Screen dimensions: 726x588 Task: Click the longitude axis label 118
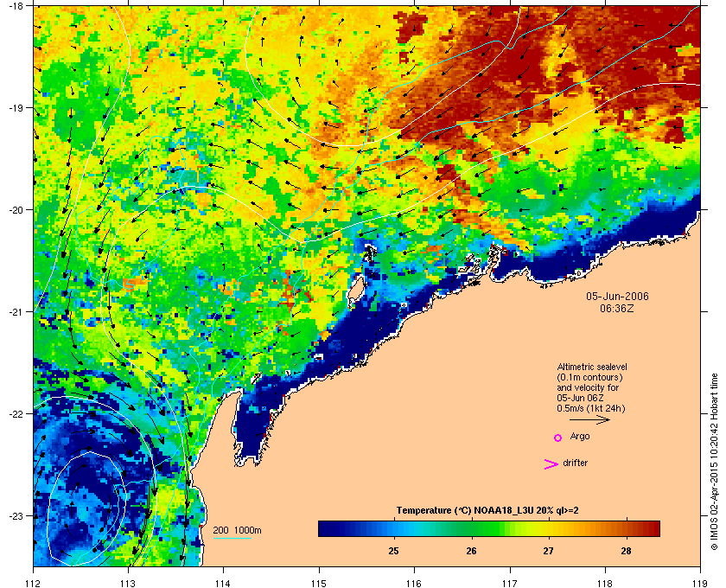click(605, 583)
